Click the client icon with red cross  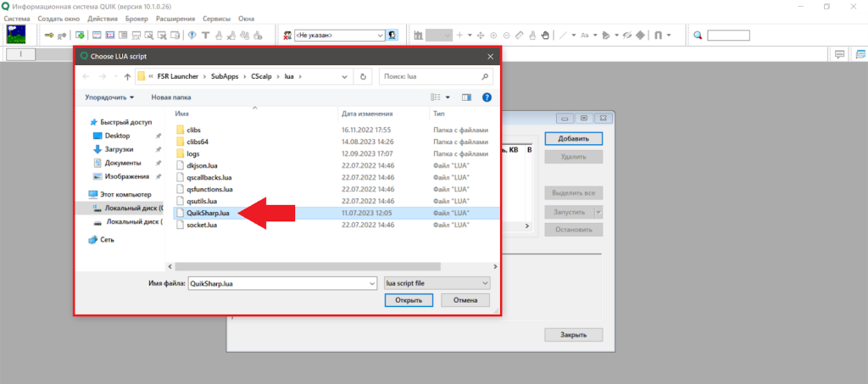click(x=287, y=35)
